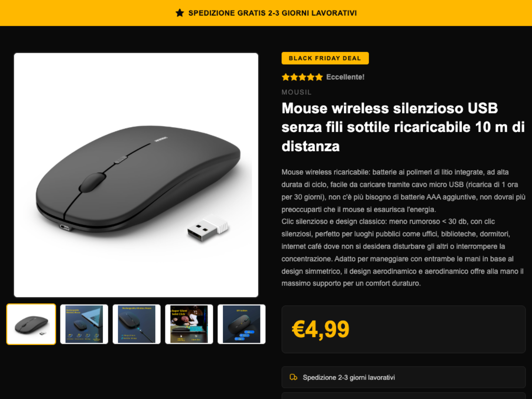The width and height of the screenshot is (532, 399).
Task: Click the SPEDIZIONE GRATIS banner text
Action: click(x=272, y=13)
